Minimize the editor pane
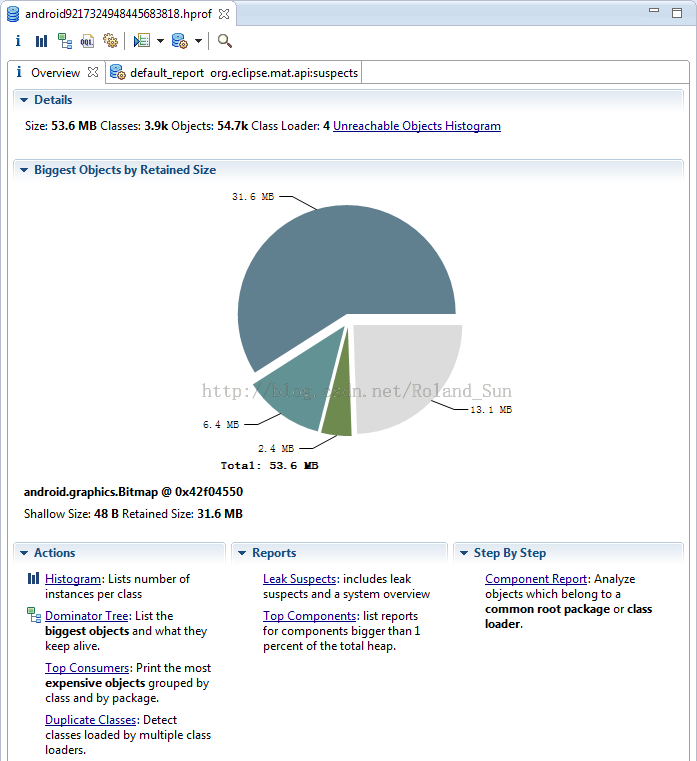The image size is (697, 761). coord(654,11)
